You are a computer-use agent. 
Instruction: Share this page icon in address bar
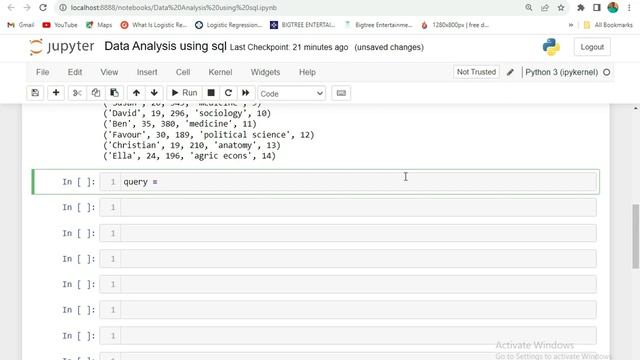tap(545, 8)
